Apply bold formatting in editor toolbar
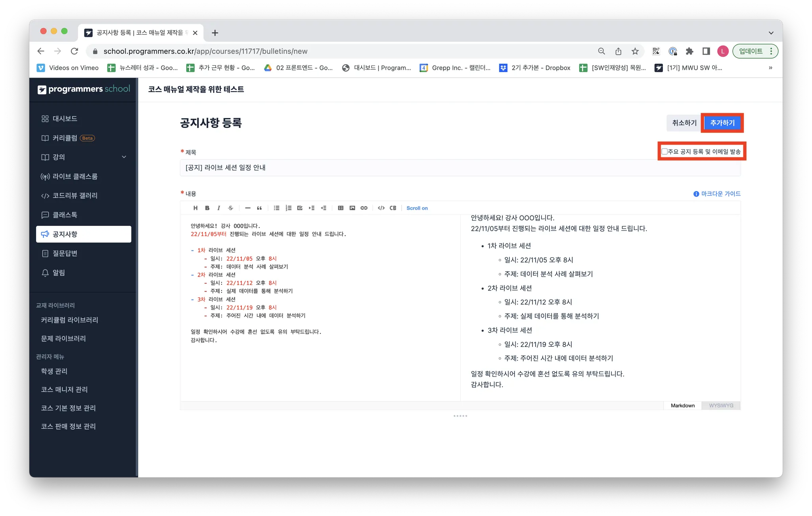Viewport: 812px width, 516px height. [207, 208]
